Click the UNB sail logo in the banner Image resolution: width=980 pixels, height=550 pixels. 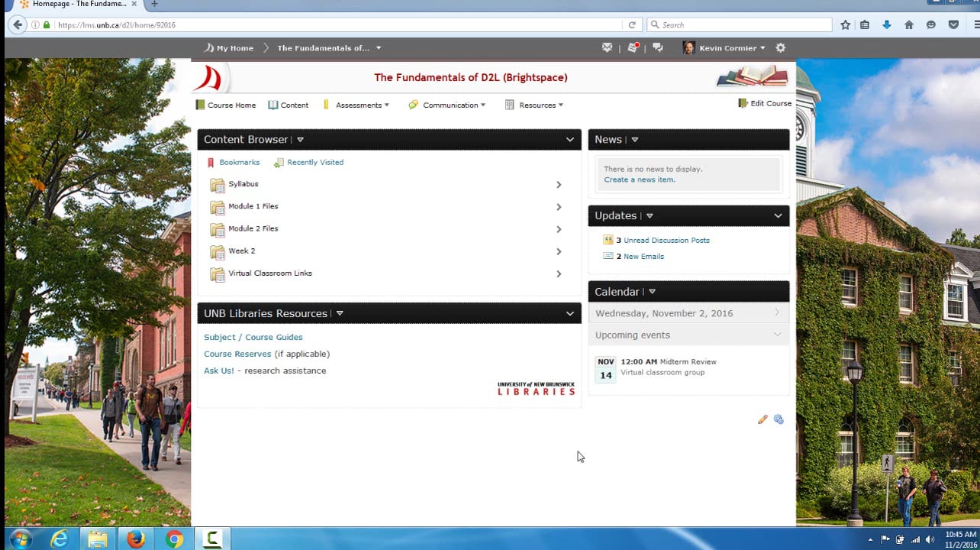click(x=208, y=78)
